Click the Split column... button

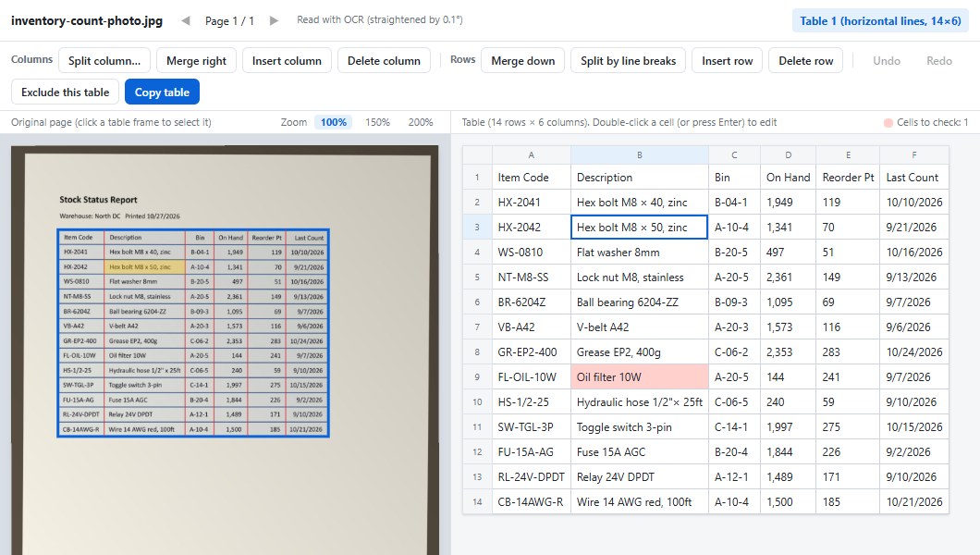(x=104, y=61)
